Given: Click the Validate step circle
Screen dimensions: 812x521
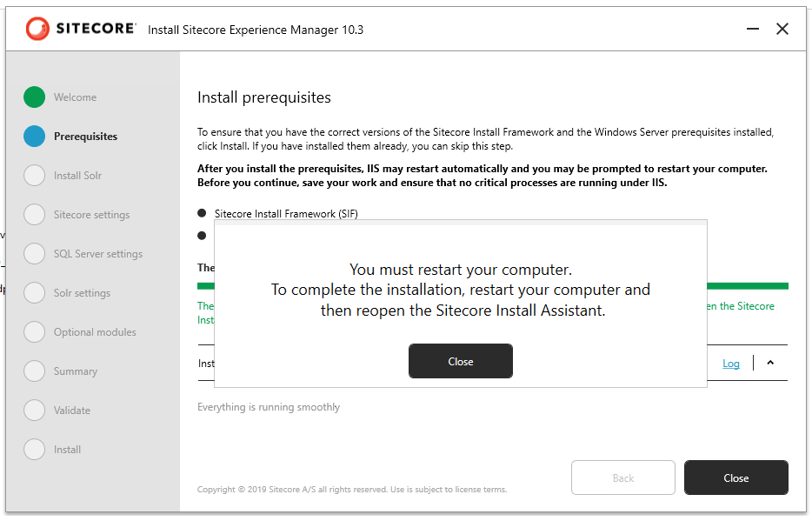Looking at the screenshot, I should [34, 411].
